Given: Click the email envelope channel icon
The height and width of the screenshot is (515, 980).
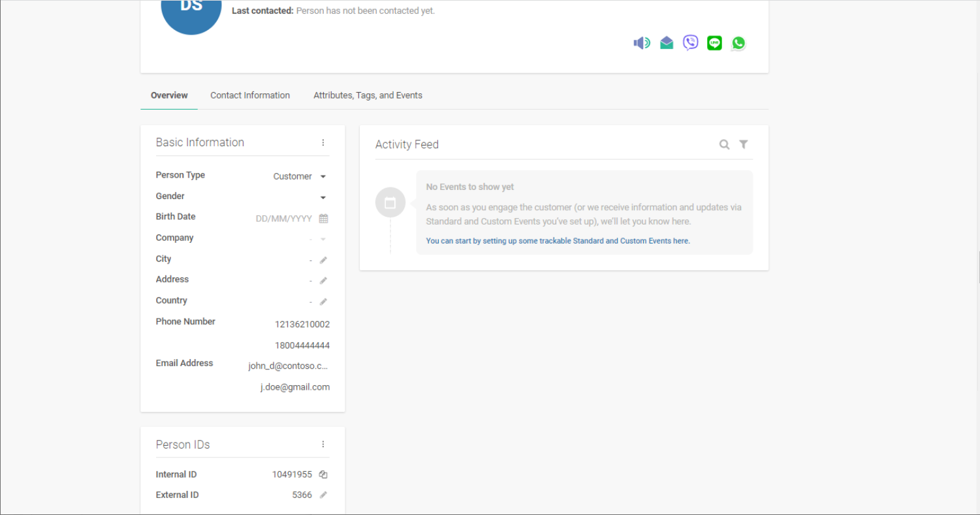Looking at the screenshot, I should 666,43.
